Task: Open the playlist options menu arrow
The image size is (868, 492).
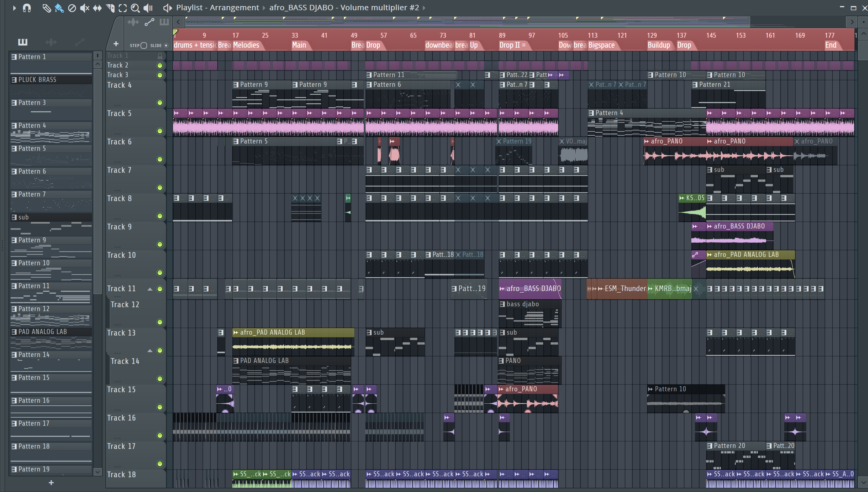Action: coord(14,8)
